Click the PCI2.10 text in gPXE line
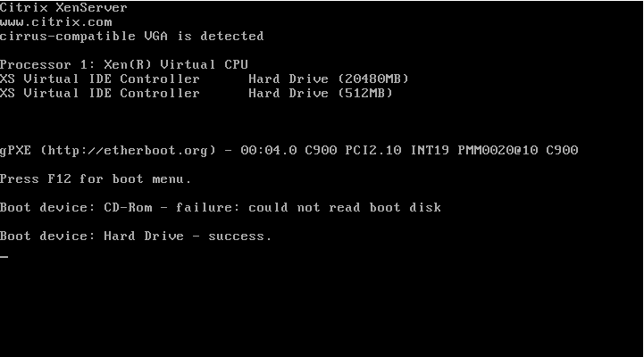 coord(373,150)
